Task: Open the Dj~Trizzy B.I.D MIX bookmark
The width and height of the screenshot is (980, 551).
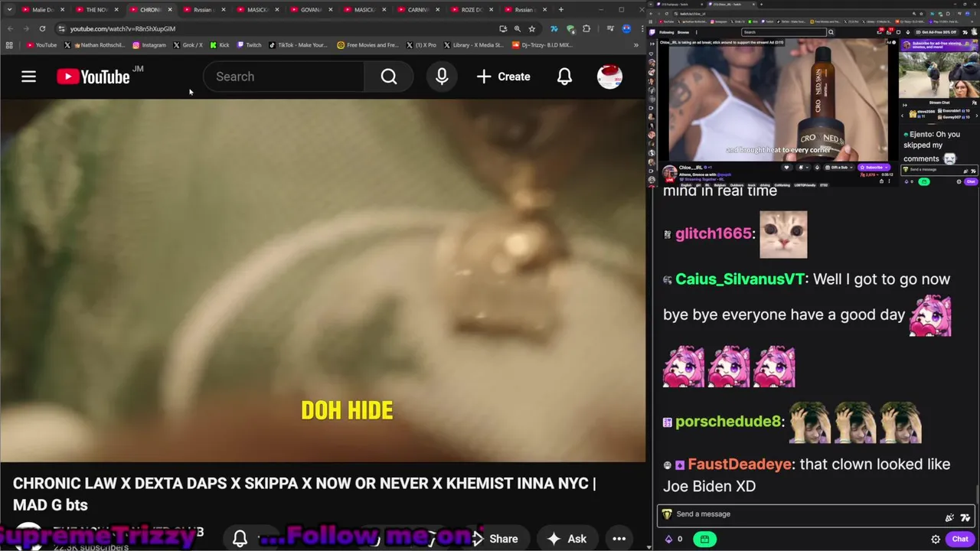Action: tap(542, 45)
